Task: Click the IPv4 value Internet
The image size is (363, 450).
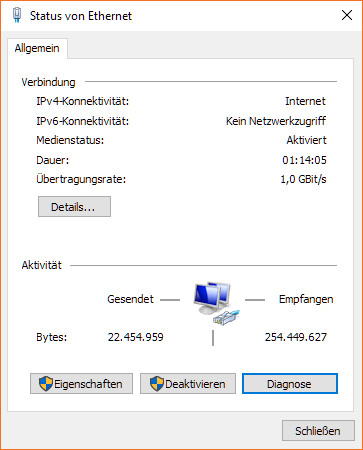Action: point(305,101)
